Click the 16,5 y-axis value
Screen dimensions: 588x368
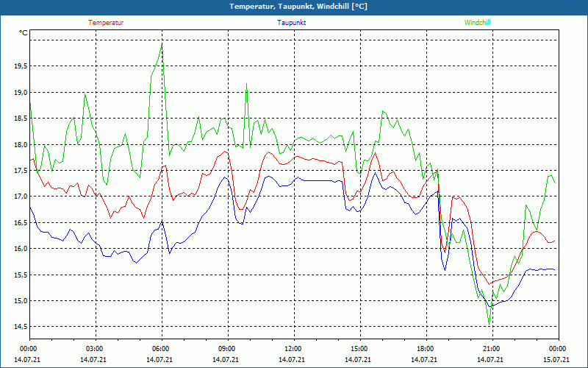[21, 223]
